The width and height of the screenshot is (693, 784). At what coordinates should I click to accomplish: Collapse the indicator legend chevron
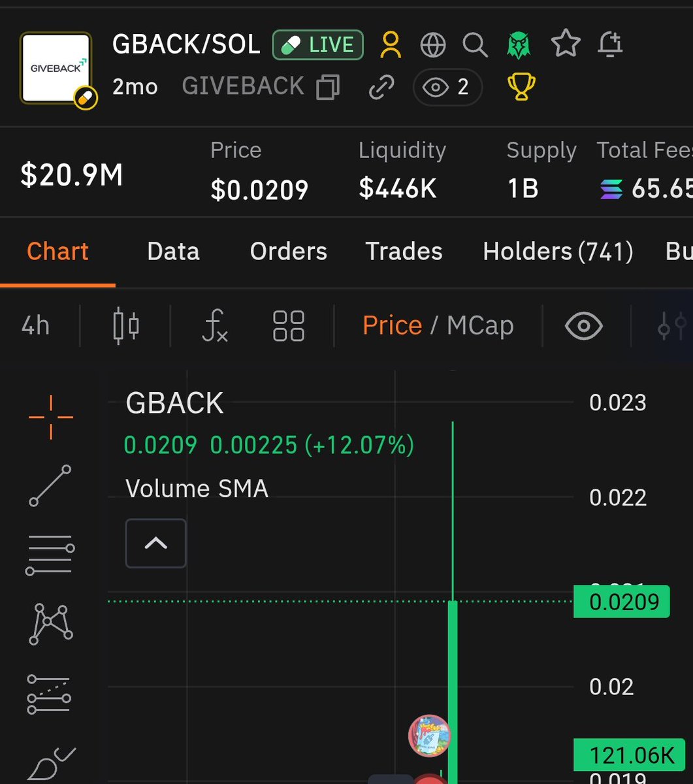click(155, 543)
